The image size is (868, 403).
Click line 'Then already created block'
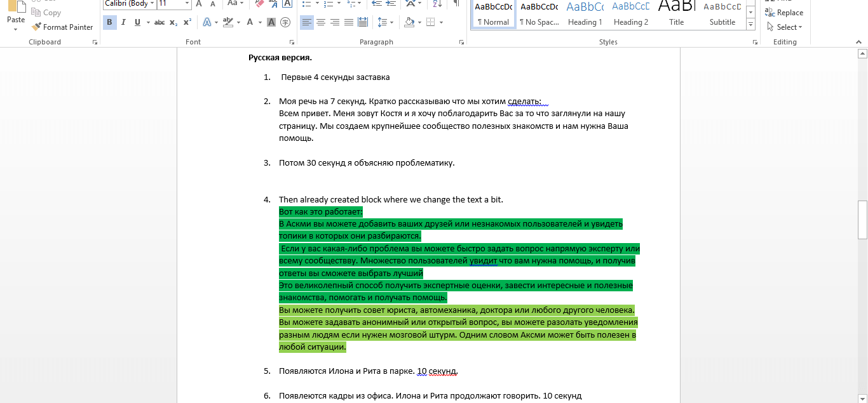click(x=391, y=199)
